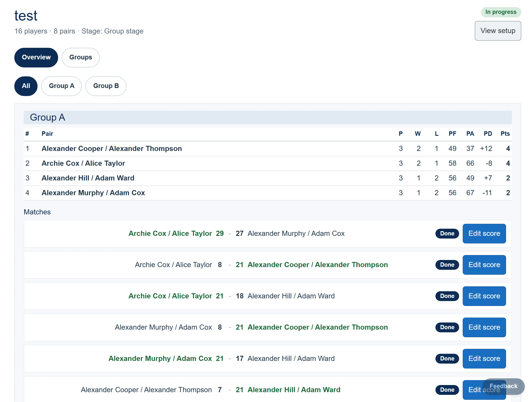Edit score for Alexander Murphy vs Alexander Hill 21-17
This screenshot has height=402, width=532.
[x=484, y=358]
